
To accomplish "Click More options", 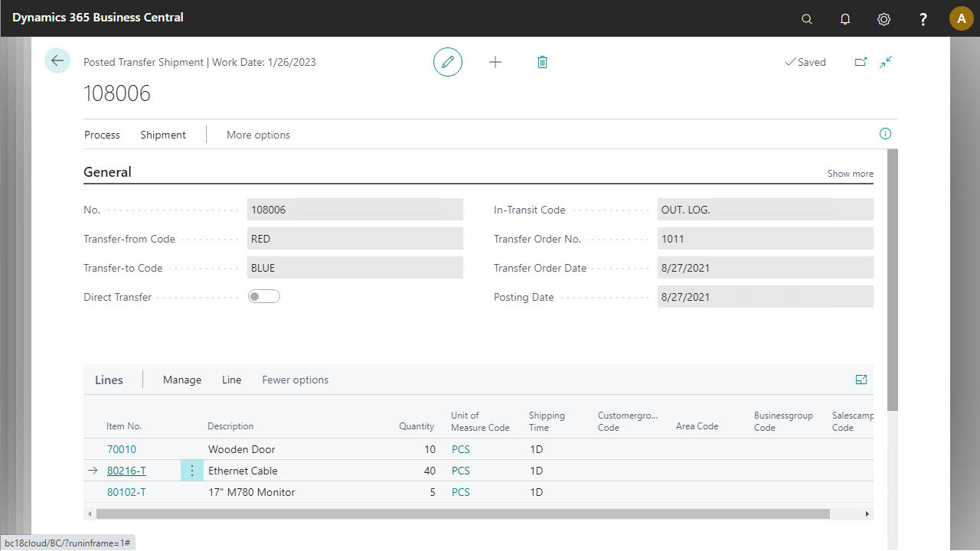I will click(x=258, y=135).
